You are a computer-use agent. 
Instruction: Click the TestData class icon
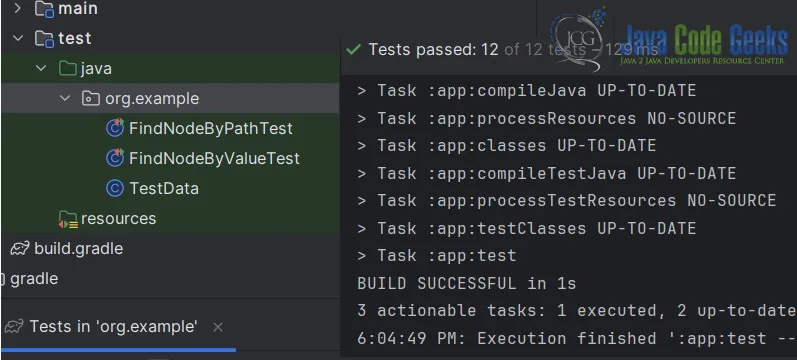pyautogui.click(x=115, y=188)
